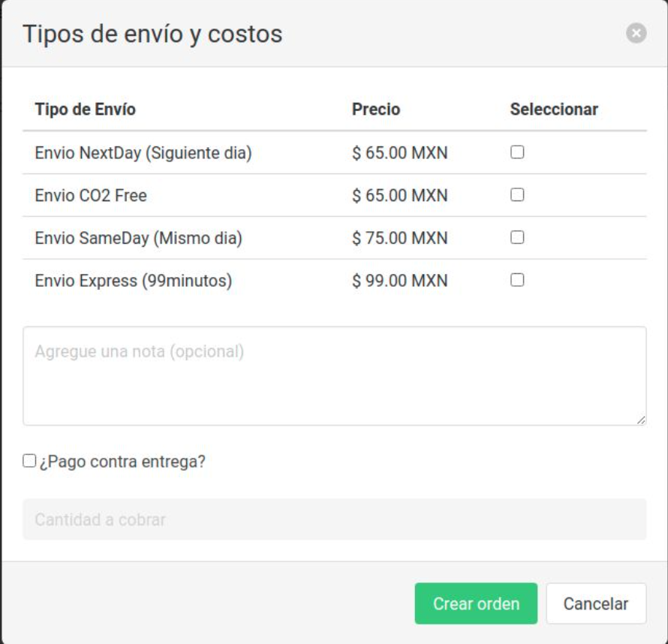Enable the Envio Express (99minutos) checkbox
This screenshot has height=644, width=668.
pyautogui.click(x=517, y=280)
